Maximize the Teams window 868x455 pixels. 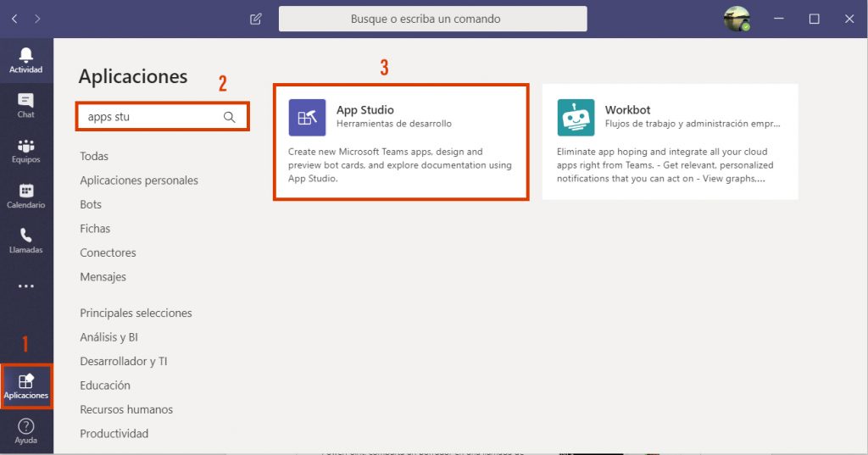pyautogui.click(x=815, y=19)
